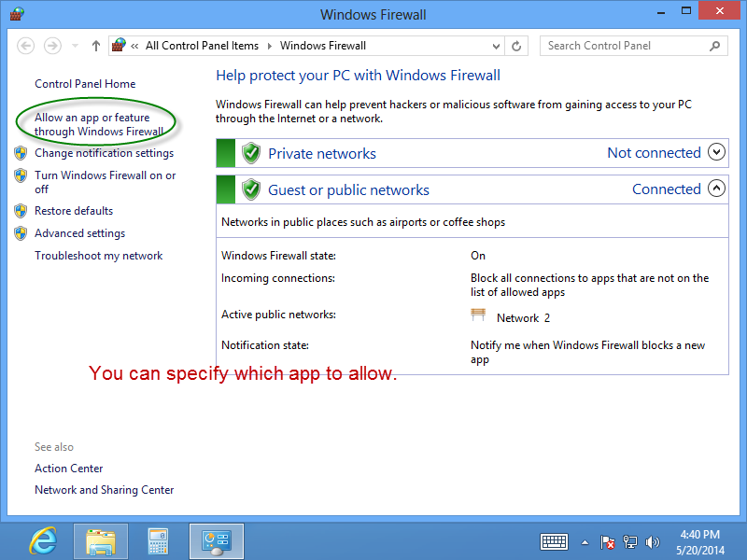
Task: Click the Network 2 bench icon
Action: pos(478,315)
